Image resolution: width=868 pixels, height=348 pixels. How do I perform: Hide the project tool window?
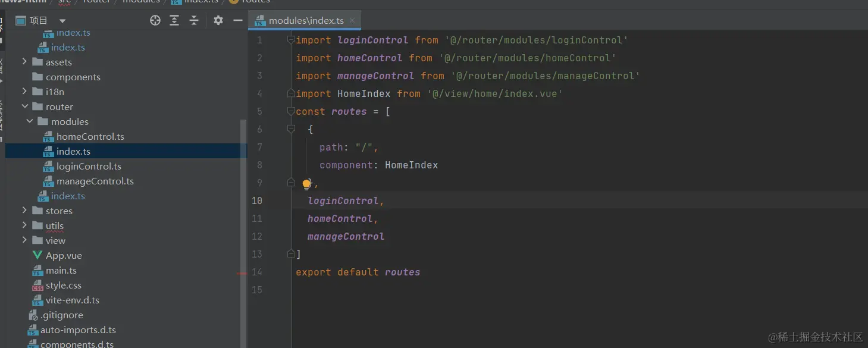(x=237, y=20)
